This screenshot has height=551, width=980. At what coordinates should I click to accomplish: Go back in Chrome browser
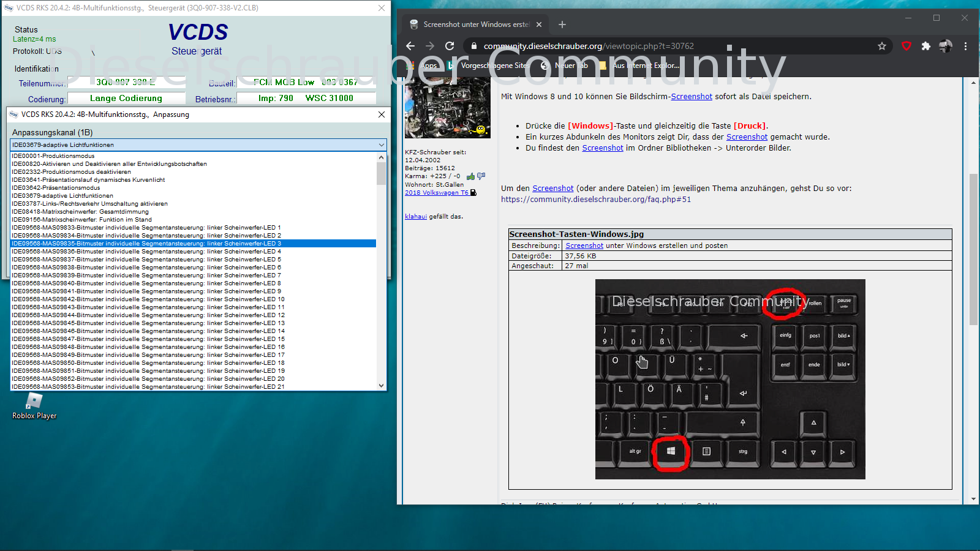click(x=410, y=46)
